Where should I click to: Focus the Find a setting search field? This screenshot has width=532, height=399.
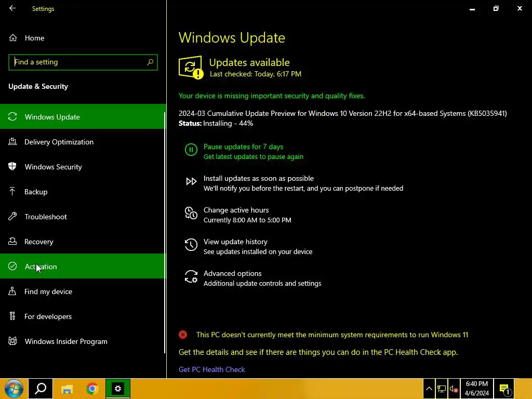click(x=83, y=62)
